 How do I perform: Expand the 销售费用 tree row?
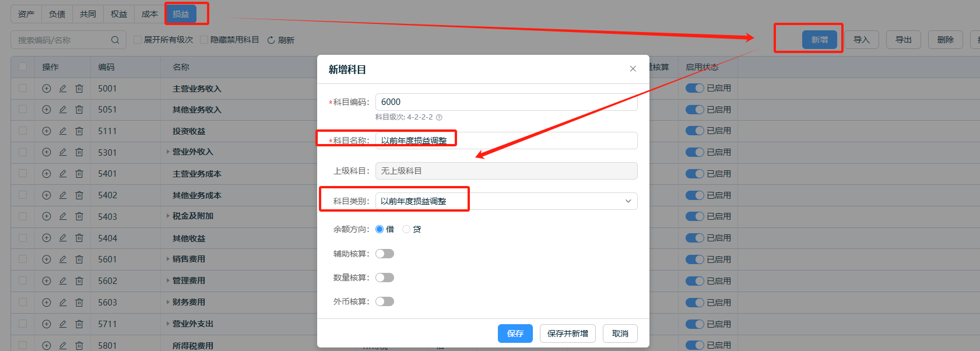coord(168,259)
